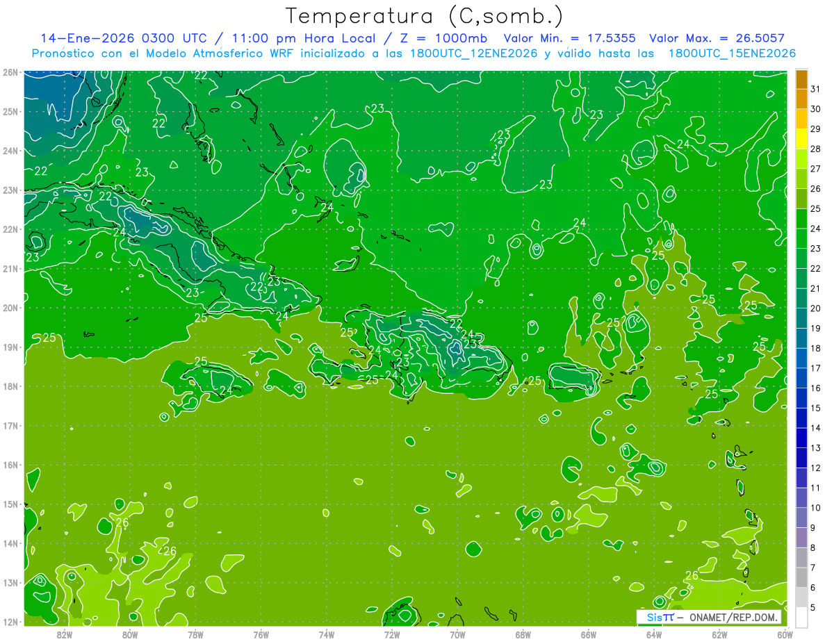This screenshot has height=644, width=834.
Task: Click the longitude axis label "72W"
Action: point(392,634)
